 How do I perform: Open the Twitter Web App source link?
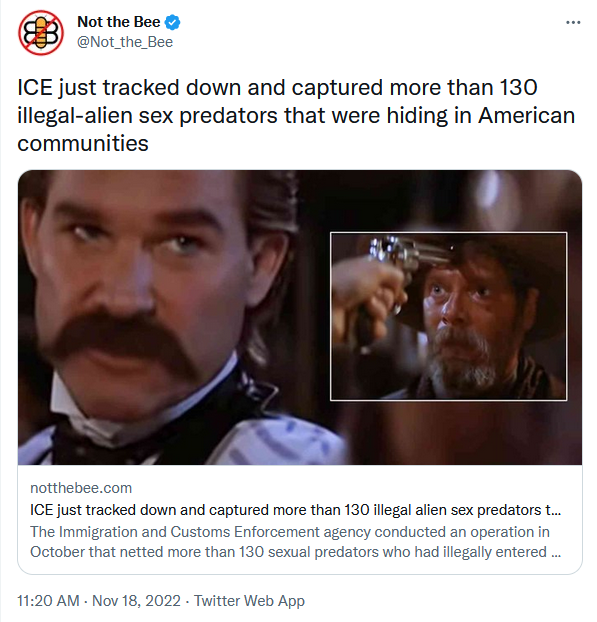pyautogui.click(x=249, y=601)
